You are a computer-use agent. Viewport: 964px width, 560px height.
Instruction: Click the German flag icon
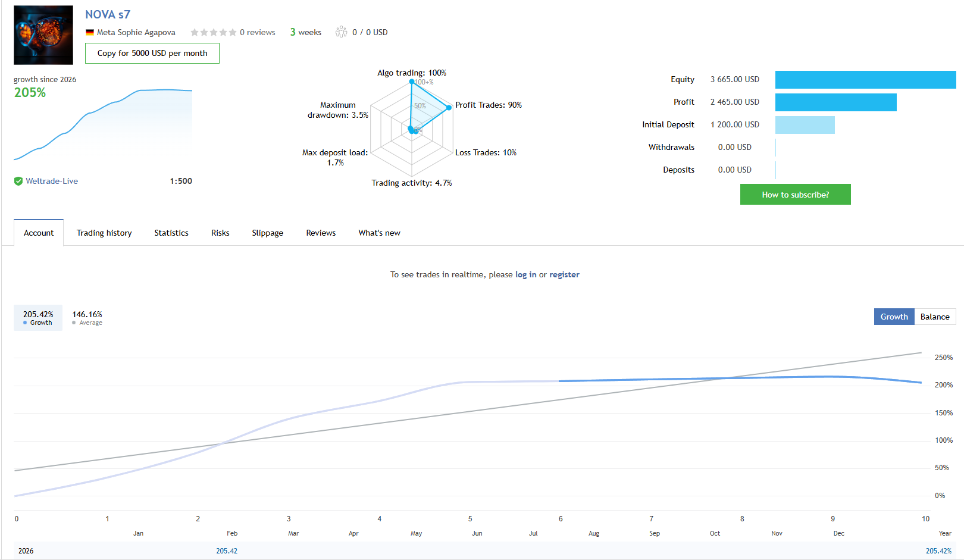[x=90, y=32]
